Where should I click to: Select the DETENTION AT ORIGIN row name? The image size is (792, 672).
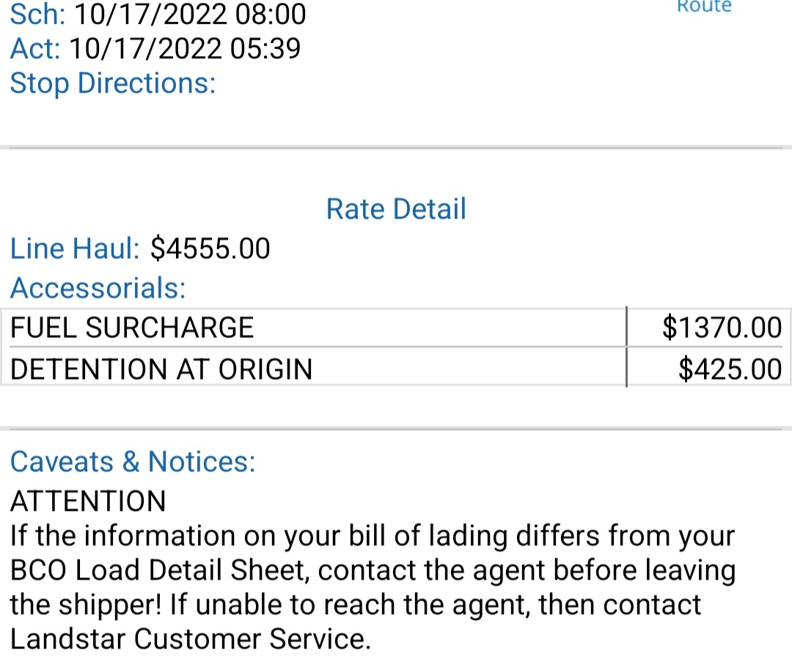coord(161,369)
